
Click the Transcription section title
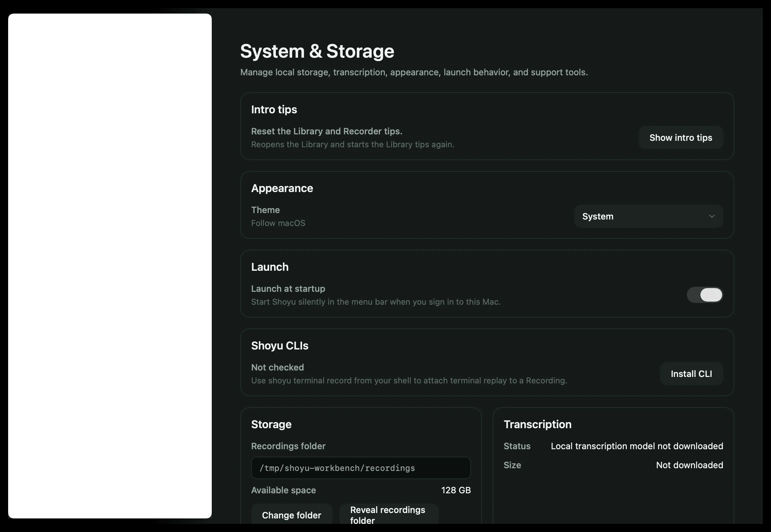click(x=538, y=424)
